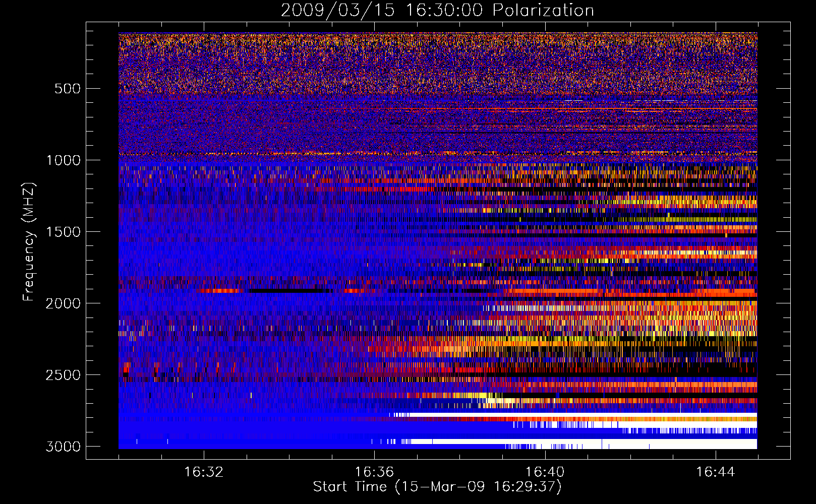Click the 2000 frequency tick label

[x=64, y=303]
